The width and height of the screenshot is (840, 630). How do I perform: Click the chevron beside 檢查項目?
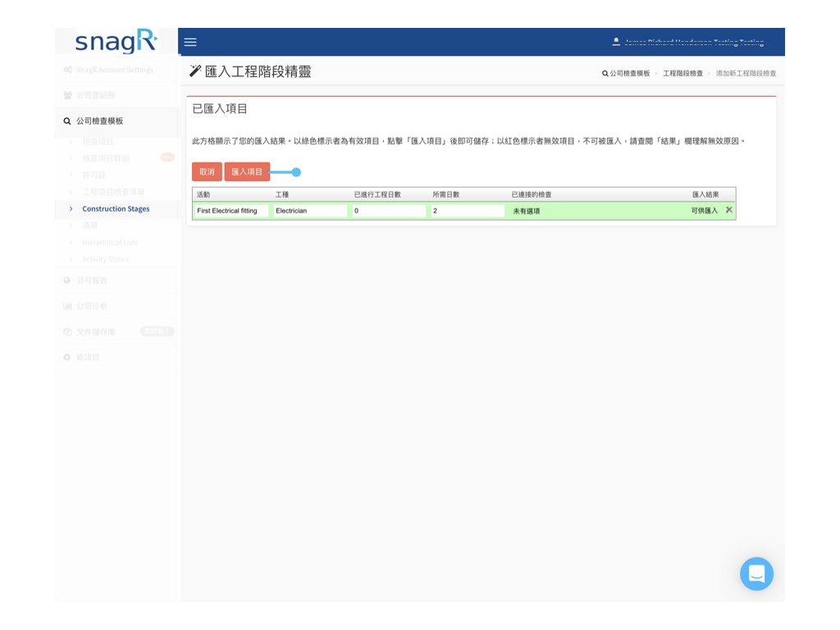point(71,141)
